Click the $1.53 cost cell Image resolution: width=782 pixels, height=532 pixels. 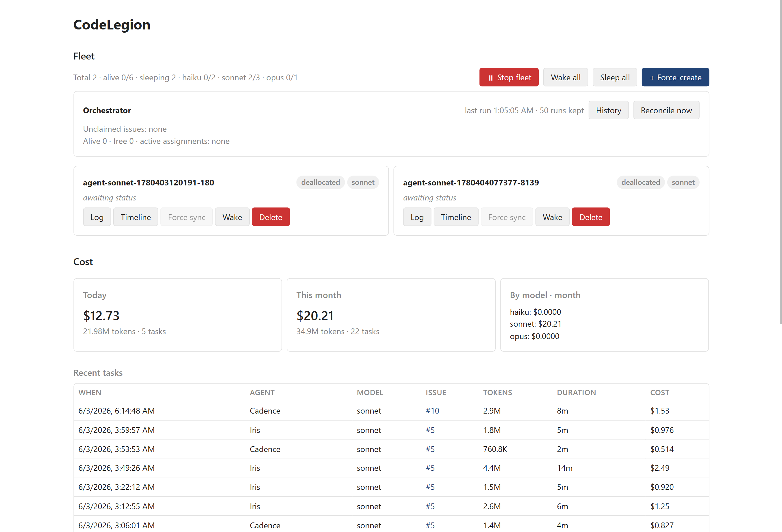pos(659,411)
